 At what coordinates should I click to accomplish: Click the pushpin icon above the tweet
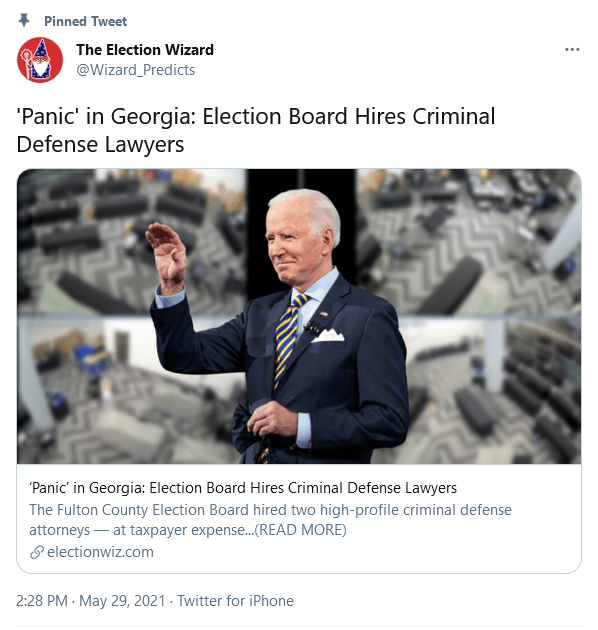[x=24, y=20]
